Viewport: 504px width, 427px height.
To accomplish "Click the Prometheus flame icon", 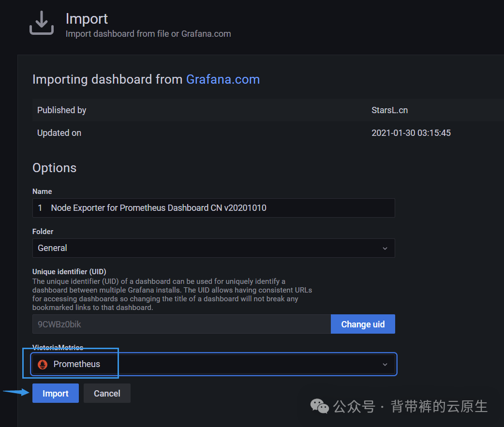I will pyautogui.click(x=43, y=364).
